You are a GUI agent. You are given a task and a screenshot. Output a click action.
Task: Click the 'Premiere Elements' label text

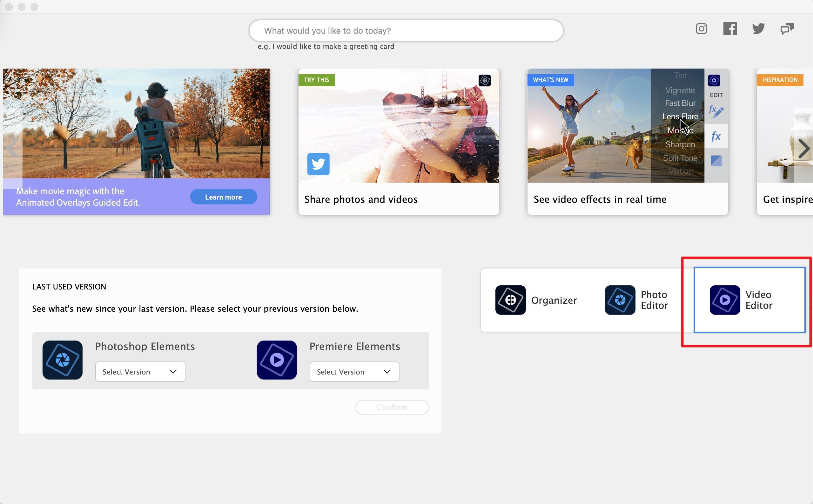[x=355, y=347]
